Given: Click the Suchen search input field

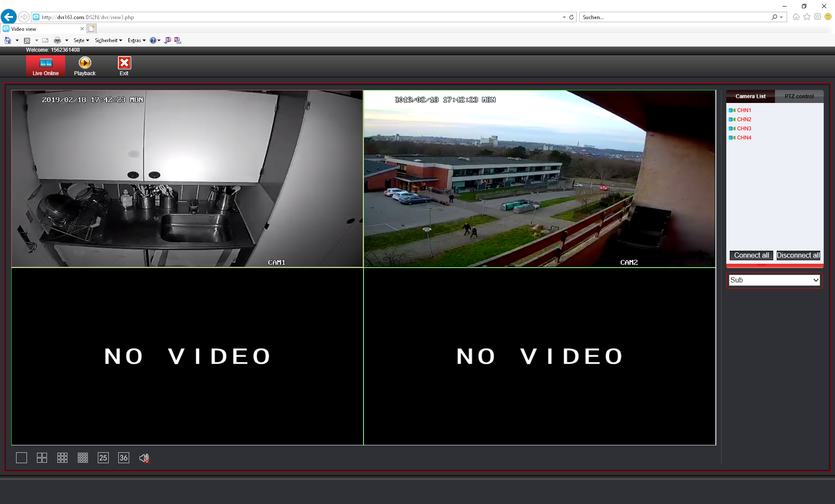Looking at the screenshot, I should [674, 17].
